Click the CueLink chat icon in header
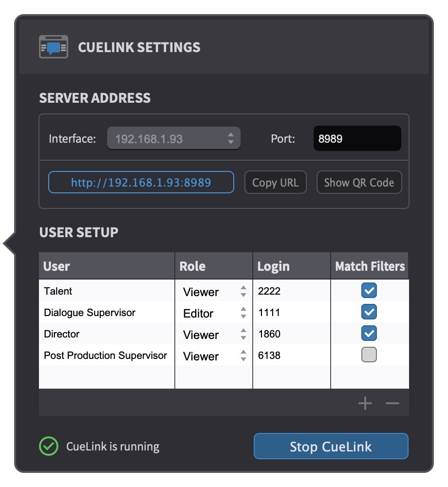Image resolution: width=448 pixels, height=487 pixels. pos(54,47)
